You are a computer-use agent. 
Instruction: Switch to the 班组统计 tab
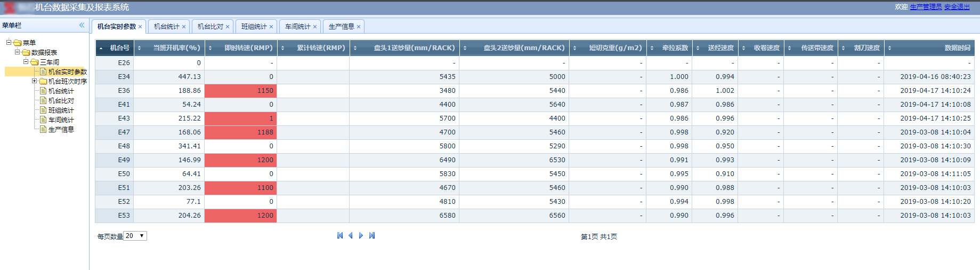254,27
